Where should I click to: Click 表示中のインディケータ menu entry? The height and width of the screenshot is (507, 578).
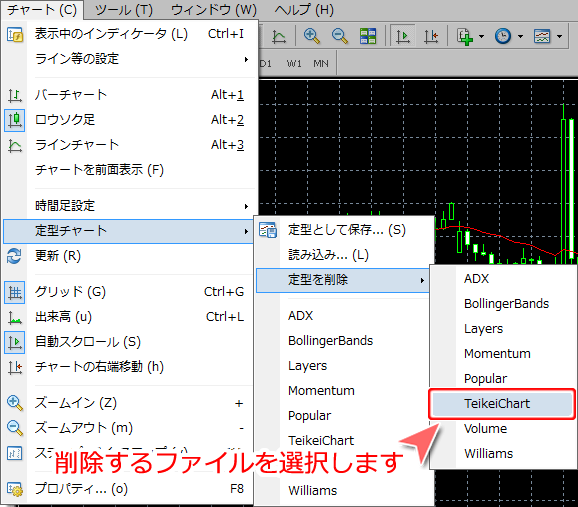point(128,34)
